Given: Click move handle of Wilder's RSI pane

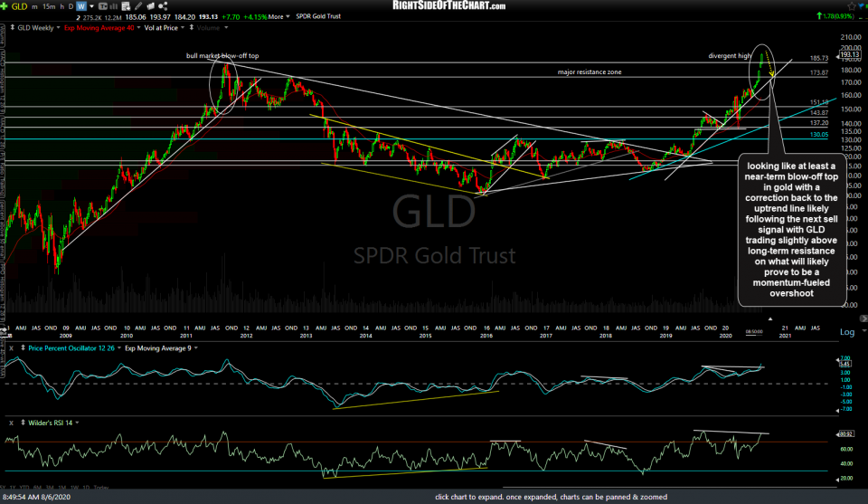Looking at the screenshot, I should 23,423.
